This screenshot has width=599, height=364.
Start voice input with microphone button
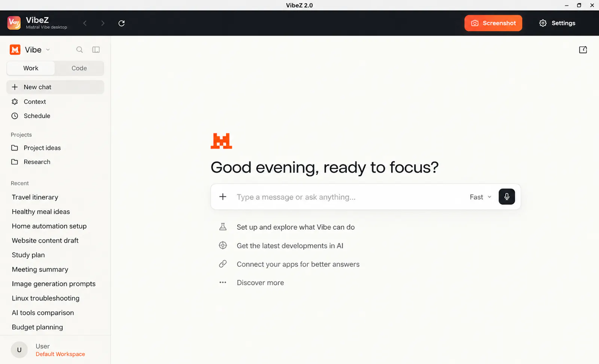pos(507,197)
